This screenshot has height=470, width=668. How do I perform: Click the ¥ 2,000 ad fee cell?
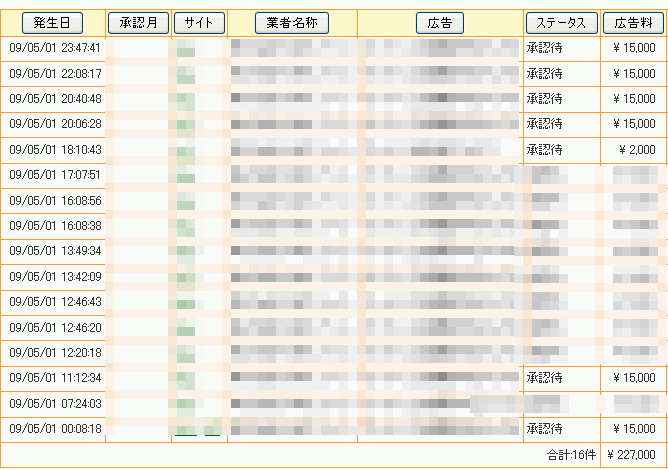[x=634, y=150]
